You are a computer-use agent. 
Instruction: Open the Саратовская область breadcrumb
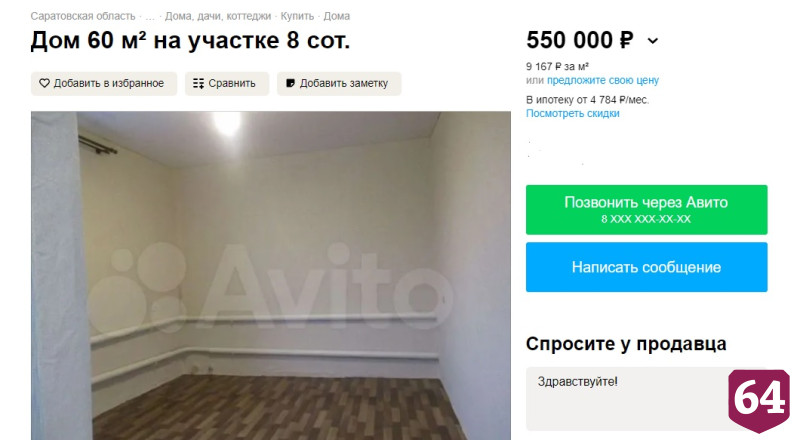coord(83,16)
